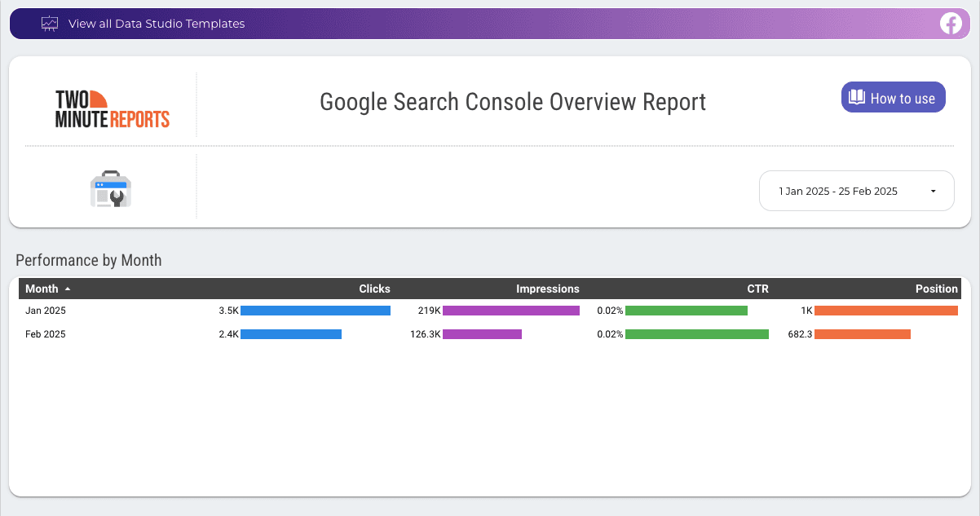
Task: Click the Two Minute Reports logo
Action: point(113,109)
